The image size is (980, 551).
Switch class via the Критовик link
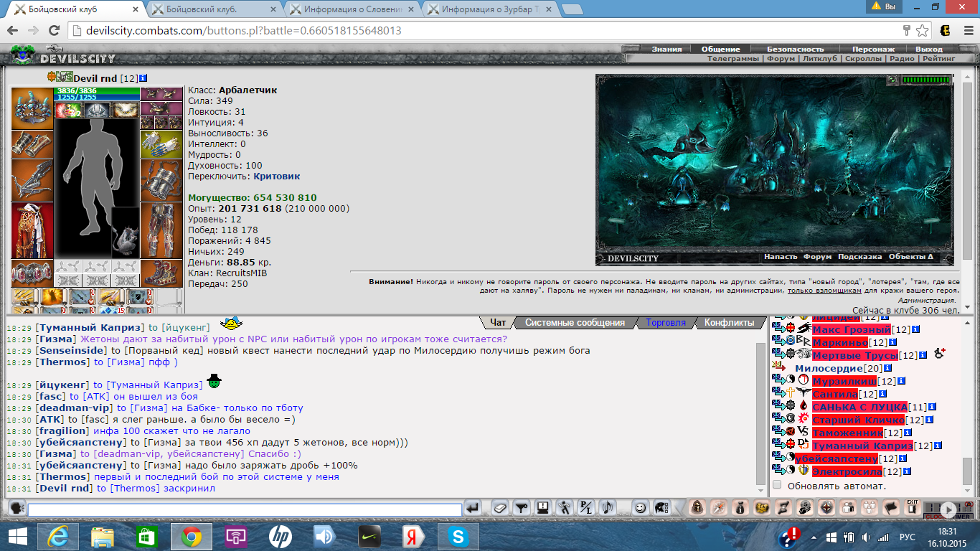(276, 176)
